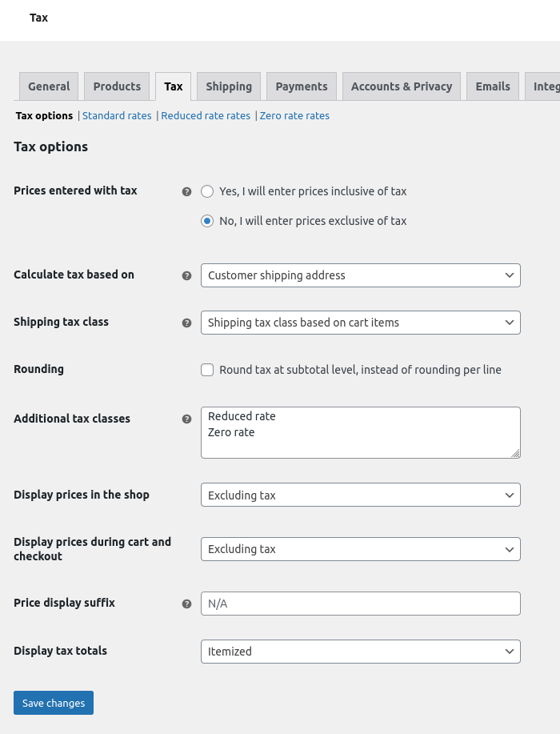Screen dimensions: 560x734
Task: Select 'Yes, I will enter prices inclusive of tax'
Action: pyautogui.click(x=207, y=191)
